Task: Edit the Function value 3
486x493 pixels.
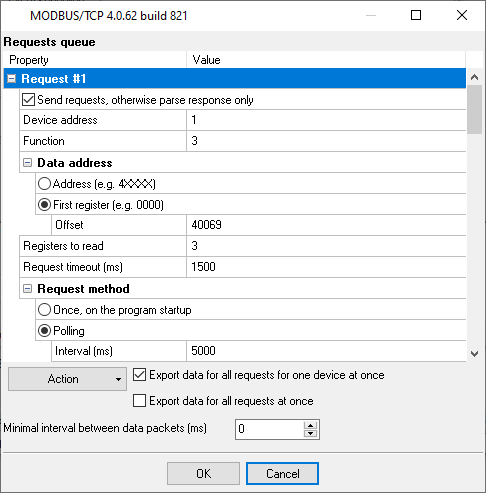Action: [326, 141]
